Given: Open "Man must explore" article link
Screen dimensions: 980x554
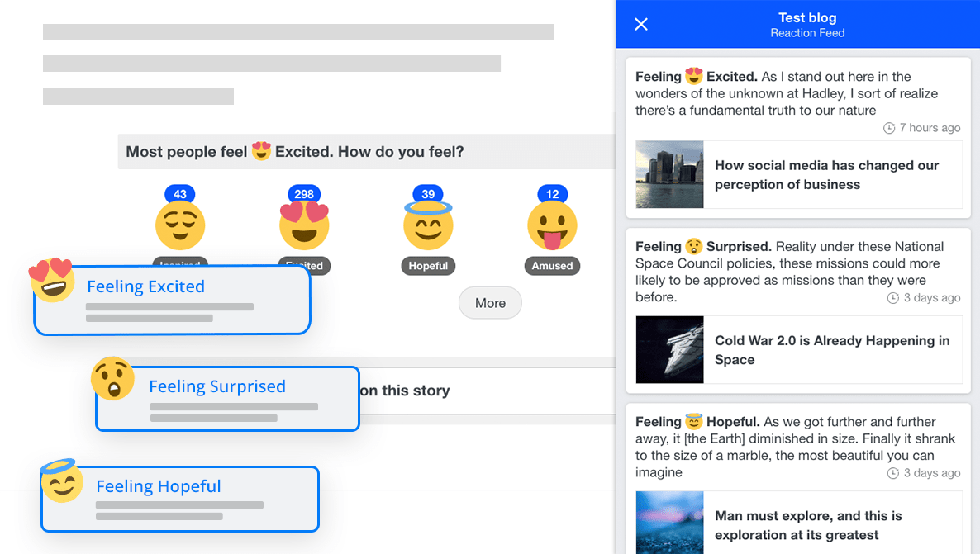Looking at the screenshot, I should [x=808, y=525].
